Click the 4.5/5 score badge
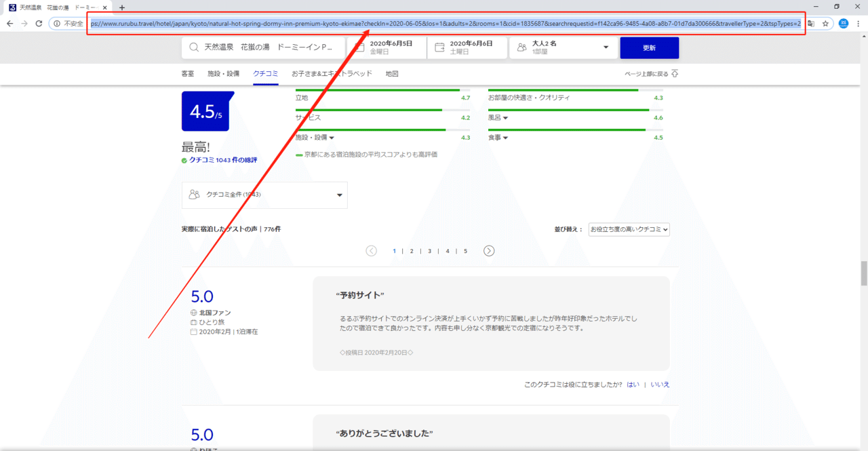Viewport: 868px width, 451px height. (206, 111)
